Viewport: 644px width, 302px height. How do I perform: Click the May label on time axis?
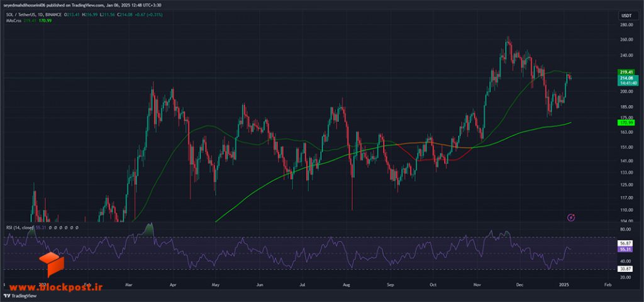[x=216, y=284]
